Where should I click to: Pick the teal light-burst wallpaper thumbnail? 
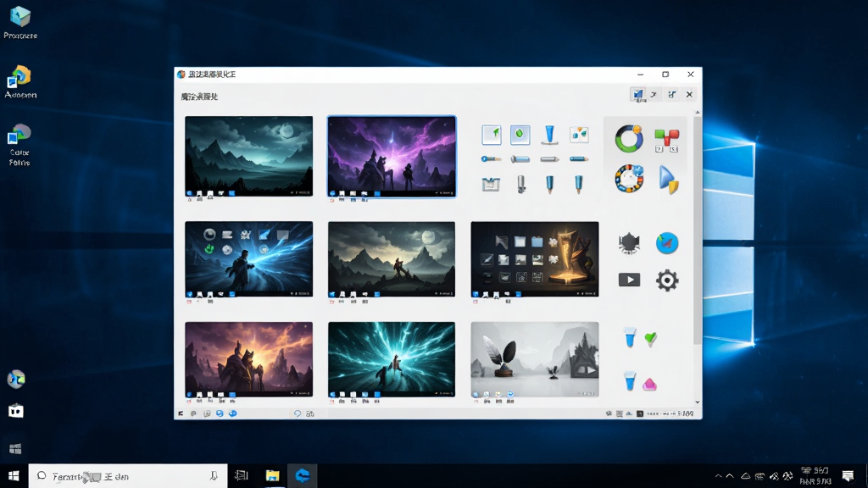(392, 359)
